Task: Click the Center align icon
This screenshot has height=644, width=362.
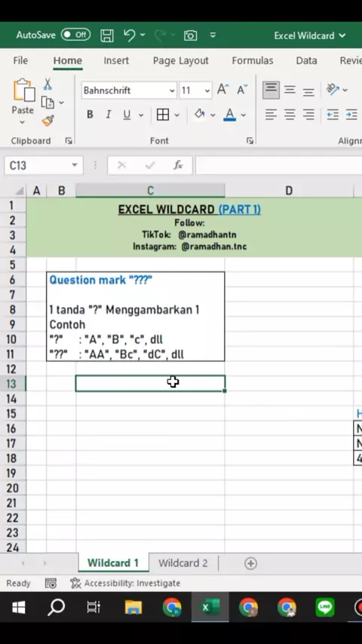Action: click(x=290, y=115)
